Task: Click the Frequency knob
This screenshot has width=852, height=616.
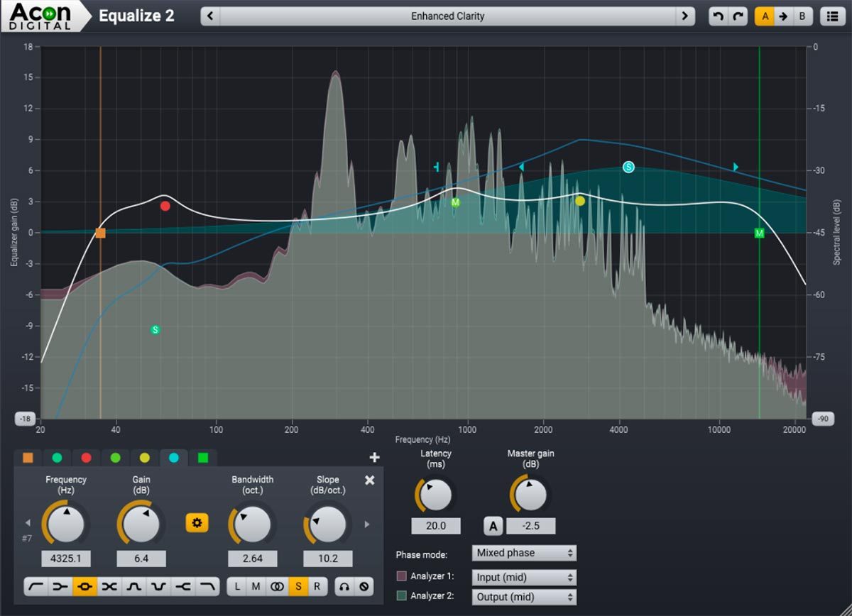Action: 65,524
